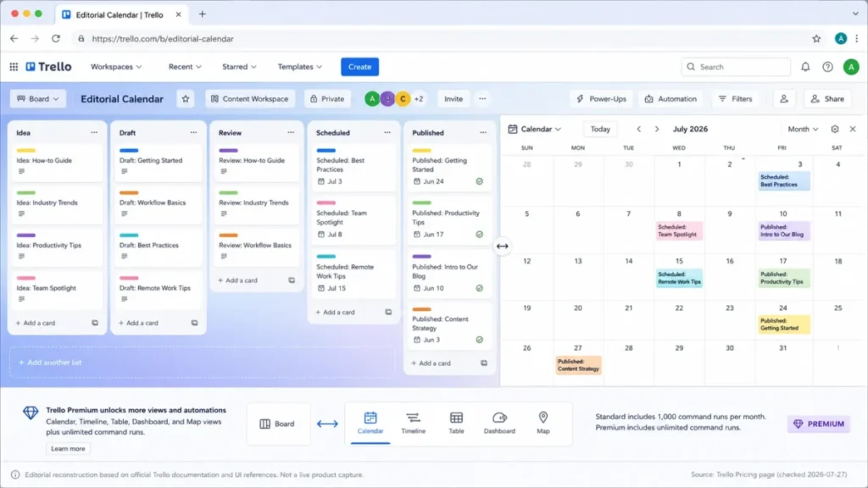
Task: Open Draft list actions menu
Action: click(x=193, y=132)
